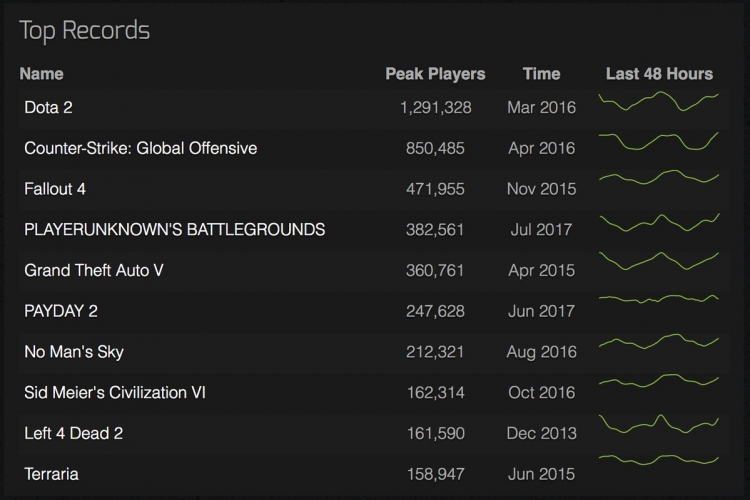Click the Peak Players column header
This screenshot has width=750, height=500.
click(x=435, y=74)
